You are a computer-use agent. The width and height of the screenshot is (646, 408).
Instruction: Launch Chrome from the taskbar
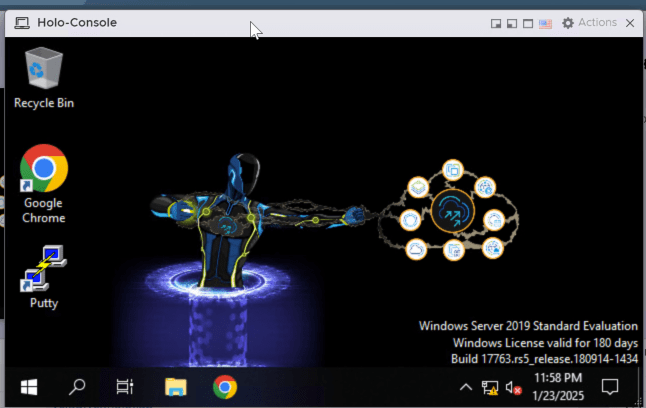pos(224,387)
